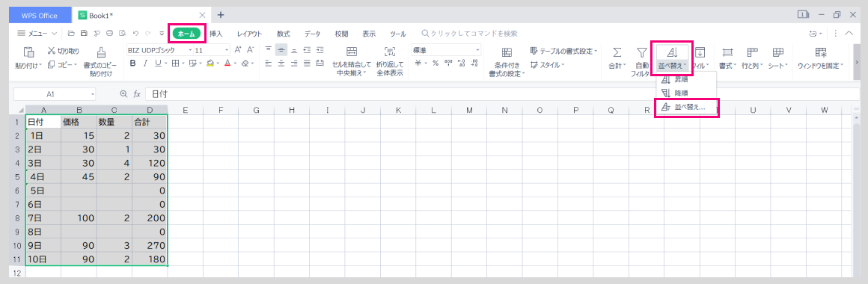Switch to the 数式 tab
Viewport: 868px width, 284px height.
click(x=284, y=34)
